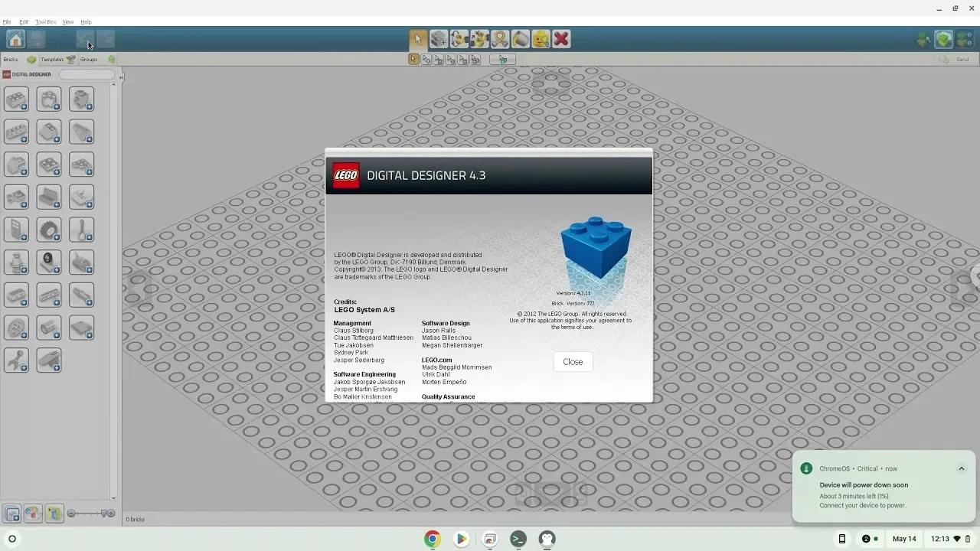This screenshot has width=980, height=551.
Task: Expand the basic bricks category
Action: pos(16,99)
